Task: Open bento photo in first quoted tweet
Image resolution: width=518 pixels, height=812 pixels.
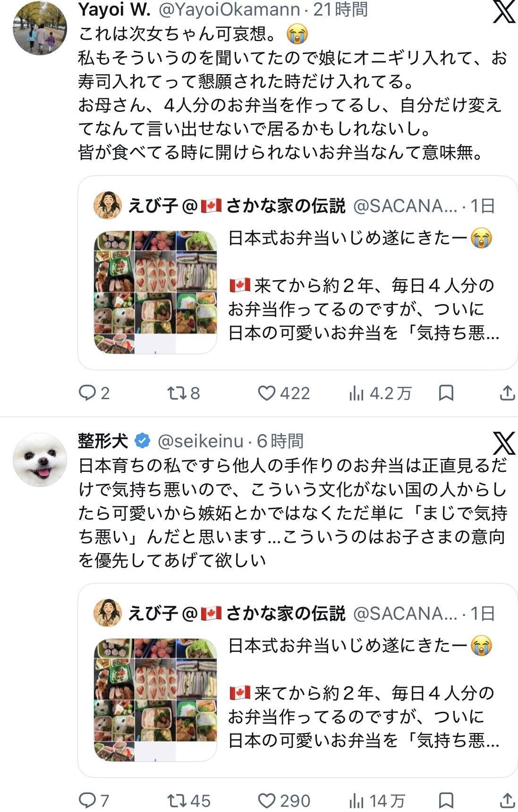Action: pyautogui.click(x=155, y=292)
